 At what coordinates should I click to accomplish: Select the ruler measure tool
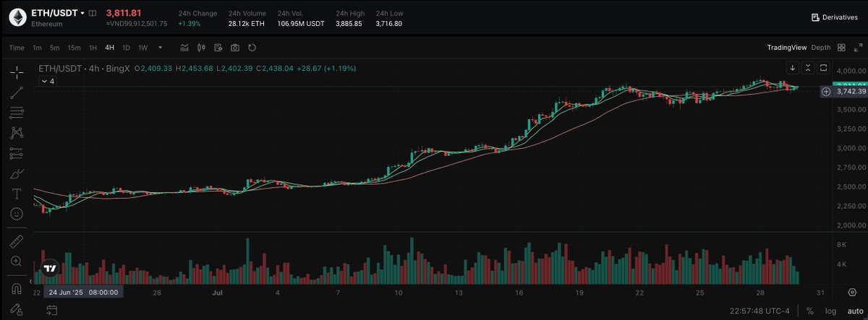[17, 241]
